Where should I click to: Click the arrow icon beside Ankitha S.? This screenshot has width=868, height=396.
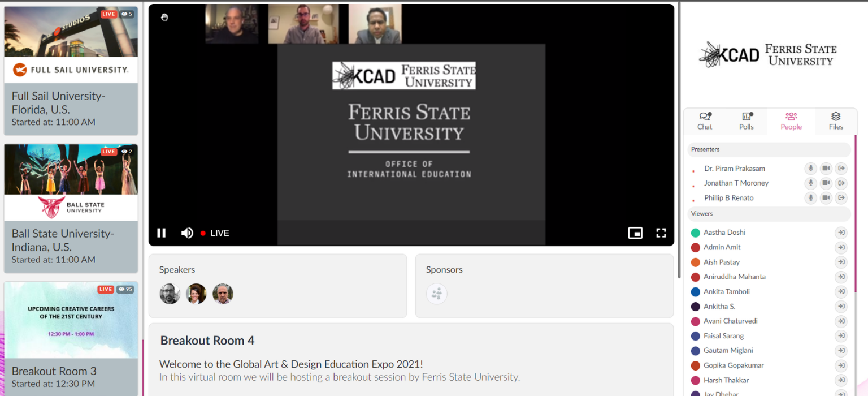[841, 306]
